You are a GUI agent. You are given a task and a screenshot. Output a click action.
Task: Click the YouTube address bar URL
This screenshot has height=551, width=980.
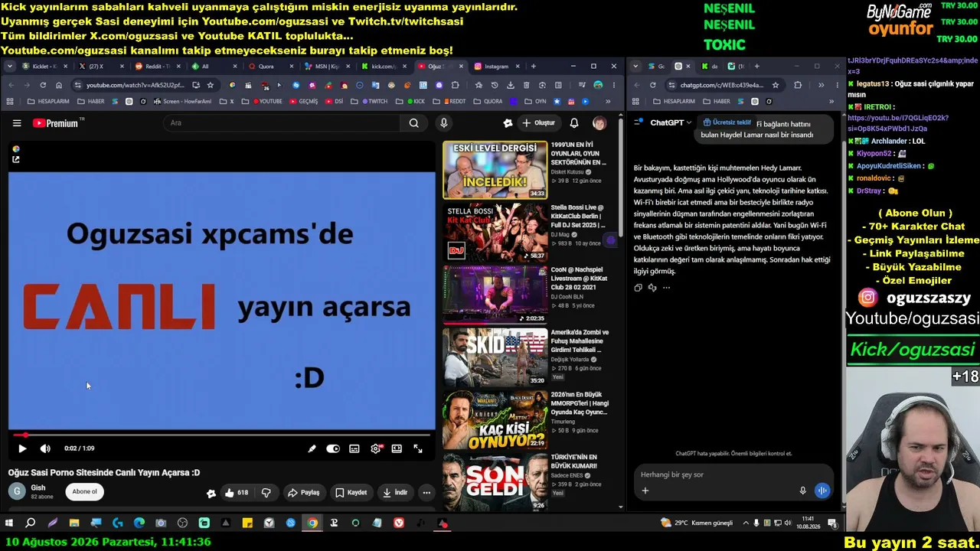[x=135, y=85]
